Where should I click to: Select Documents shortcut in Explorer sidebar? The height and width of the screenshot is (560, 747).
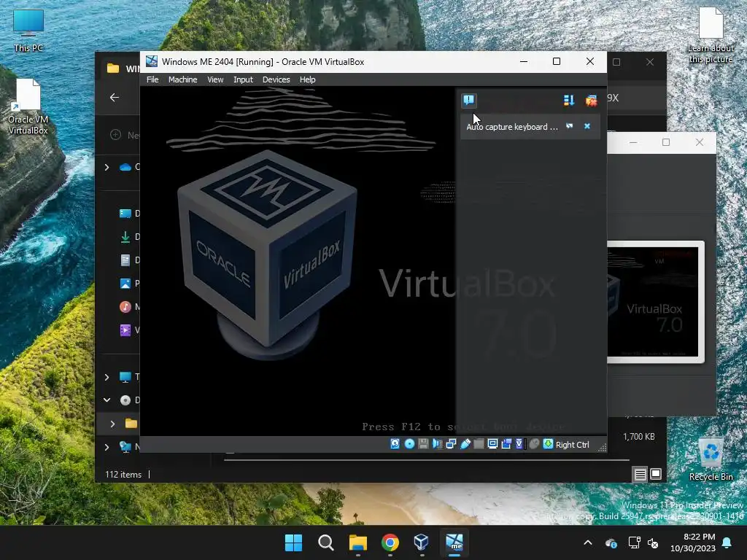click(x=125, y=260)
